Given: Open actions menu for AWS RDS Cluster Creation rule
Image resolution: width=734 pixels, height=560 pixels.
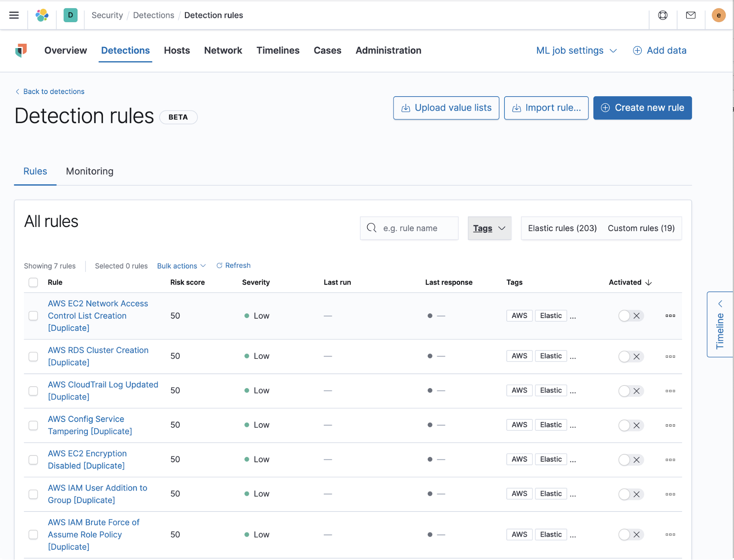Looking at the screenshot, I should point(670,356).
